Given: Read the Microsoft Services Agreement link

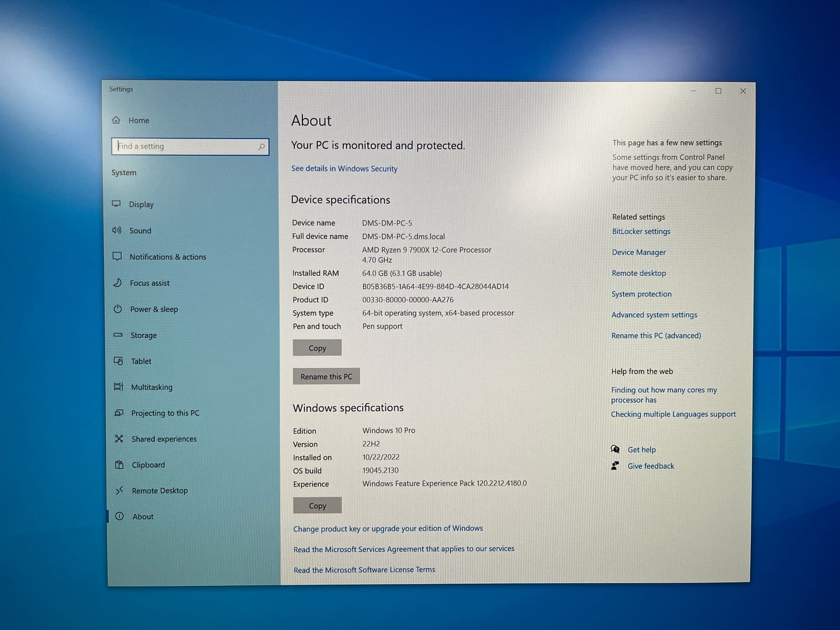Looking at the screenshot, I should (404, 549).
